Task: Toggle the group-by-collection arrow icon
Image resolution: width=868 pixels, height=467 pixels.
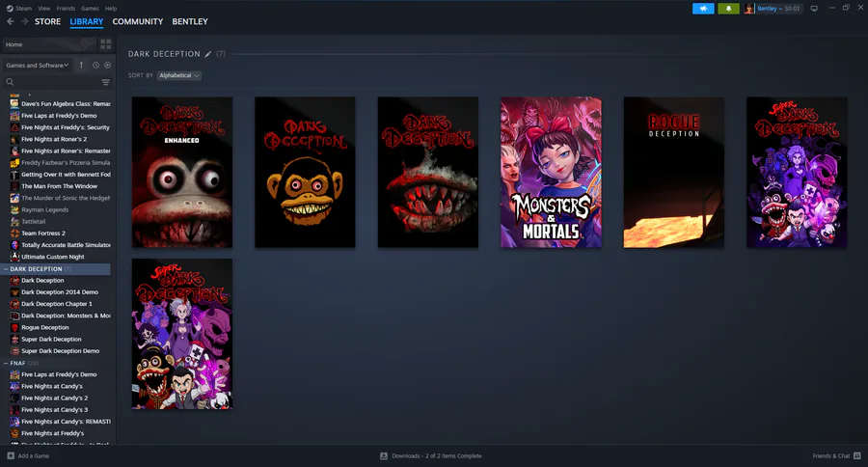Action: tap(81, 66)
